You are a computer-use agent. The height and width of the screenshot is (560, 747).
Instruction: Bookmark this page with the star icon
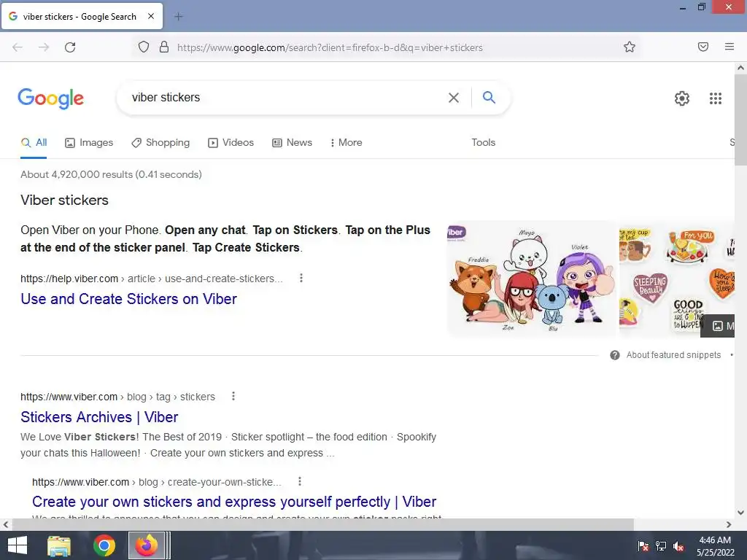630,47
